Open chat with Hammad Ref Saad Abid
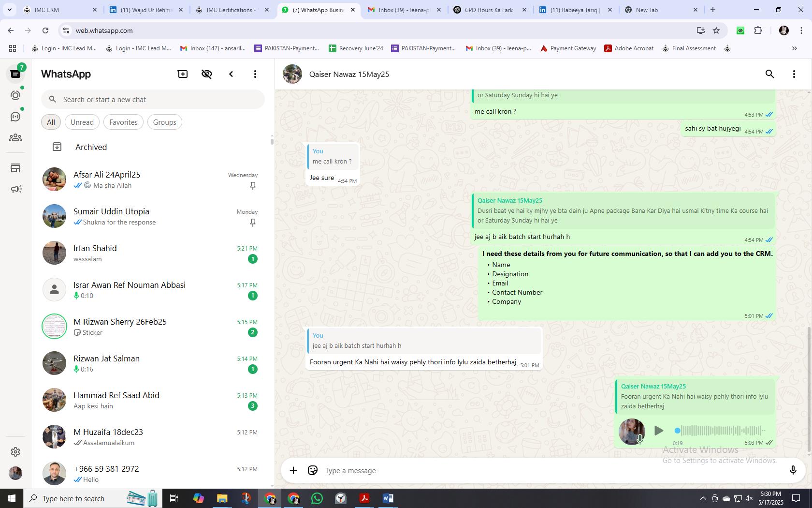812x508 pixels. tap(153, 400)
